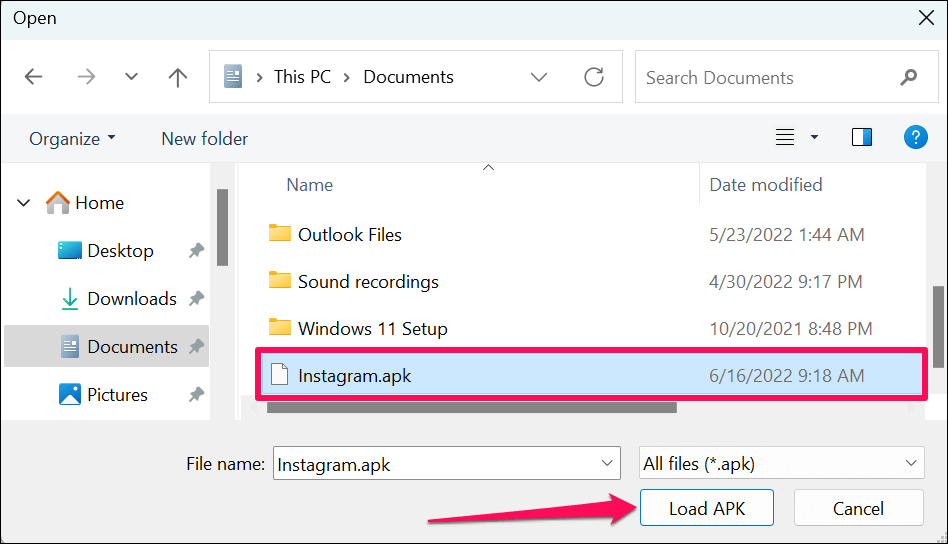
Task: Click the horizontal scrollbar in file list
Action: (470, 407)
